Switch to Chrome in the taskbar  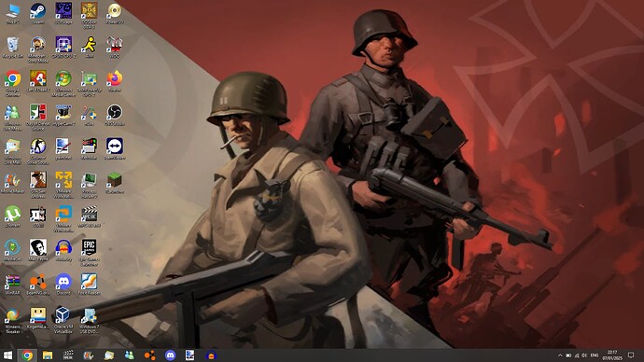tap(27, 355)
